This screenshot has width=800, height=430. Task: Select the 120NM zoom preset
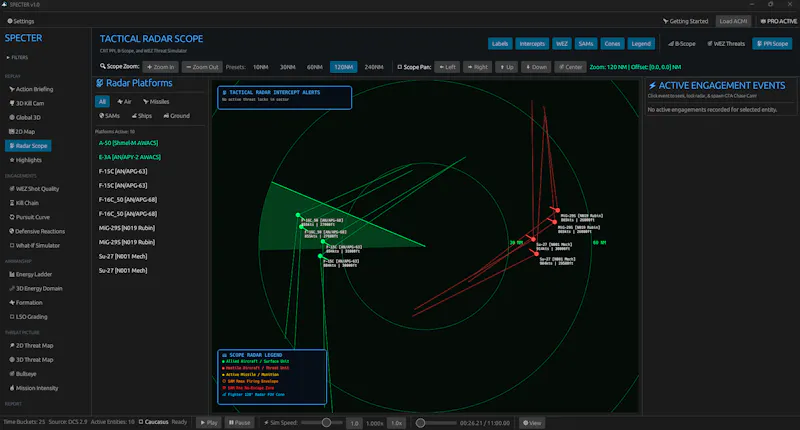[x=343, y=67]
